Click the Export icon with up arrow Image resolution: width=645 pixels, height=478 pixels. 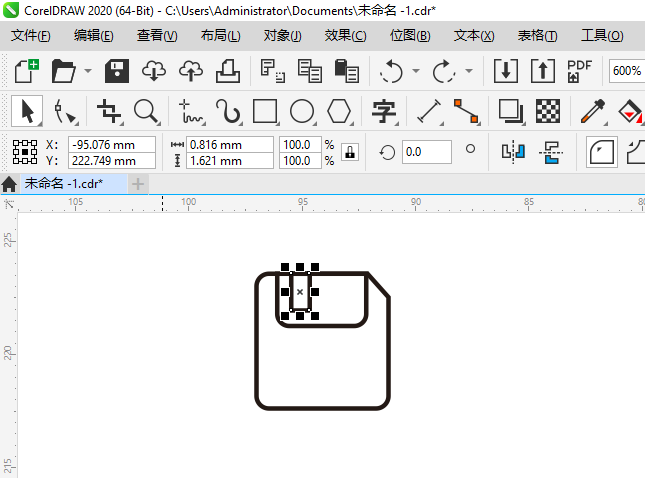[x=543, y=71]
